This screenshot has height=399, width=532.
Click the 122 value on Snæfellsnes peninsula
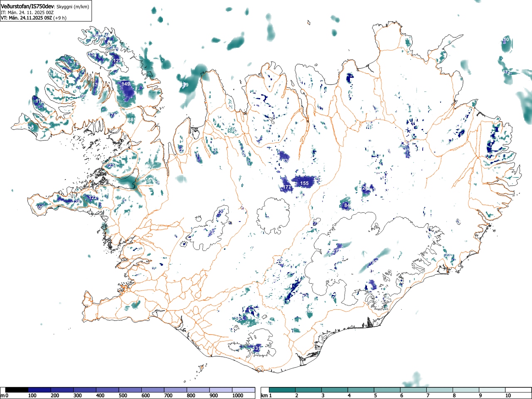click(93, 198)
